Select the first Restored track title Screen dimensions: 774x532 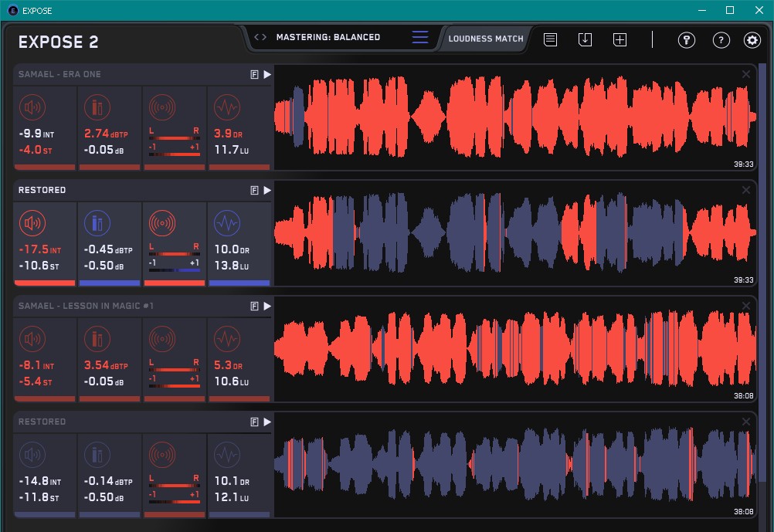tap(42, 190)
